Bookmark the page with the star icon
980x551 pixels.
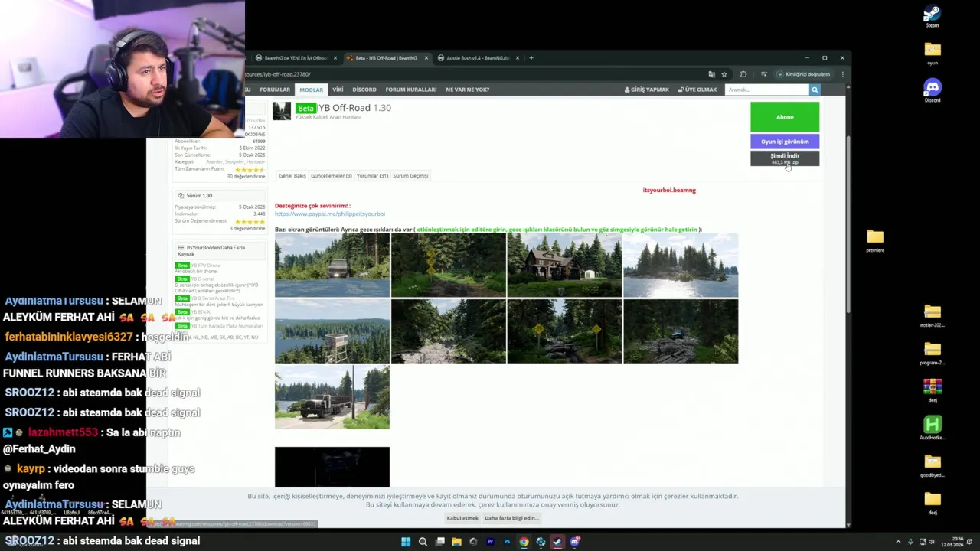724,74
